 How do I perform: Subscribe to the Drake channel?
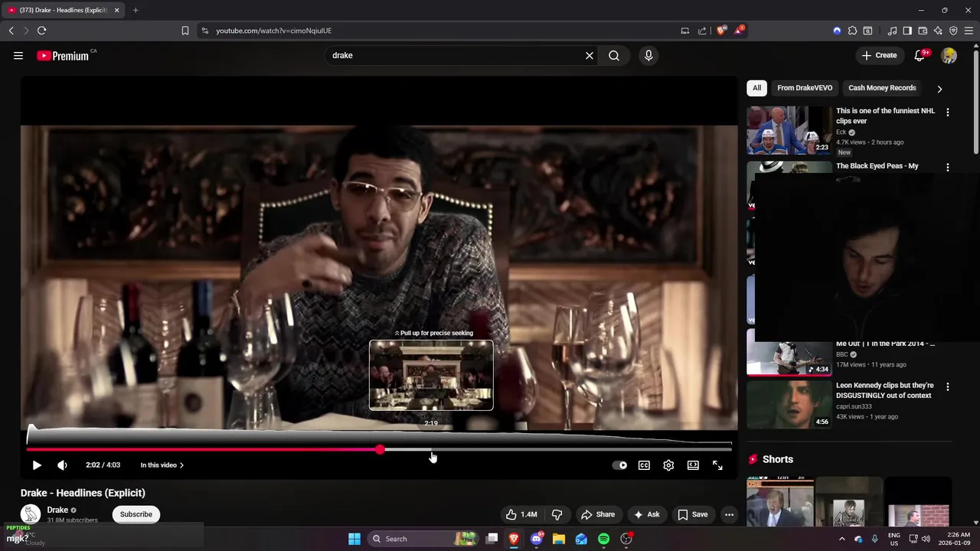136,514
